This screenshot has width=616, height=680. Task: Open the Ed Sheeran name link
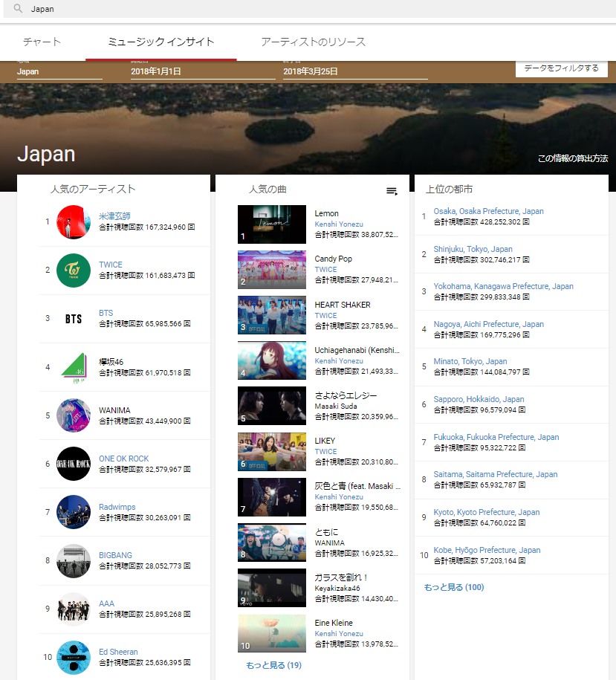(118, 652)
